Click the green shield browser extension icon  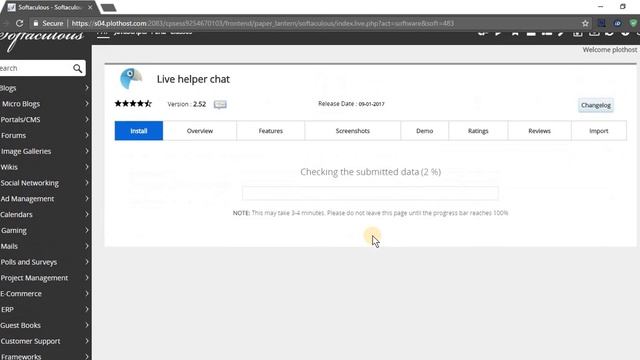coord(633,24)
